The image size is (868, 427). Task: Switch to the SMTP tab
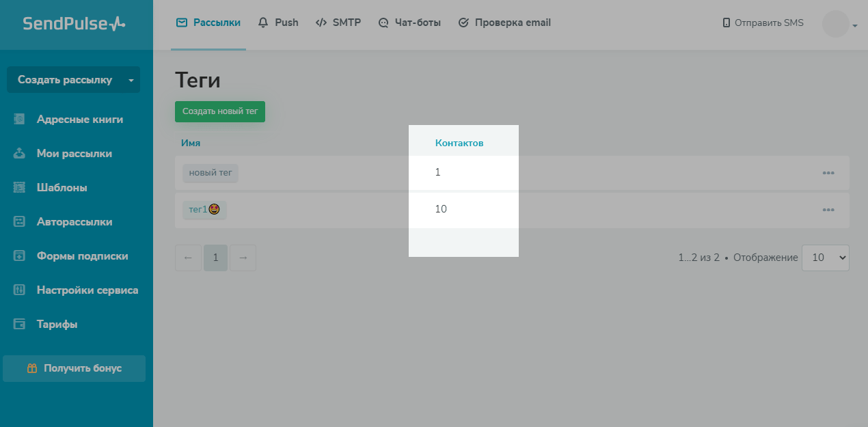(338, 23)
